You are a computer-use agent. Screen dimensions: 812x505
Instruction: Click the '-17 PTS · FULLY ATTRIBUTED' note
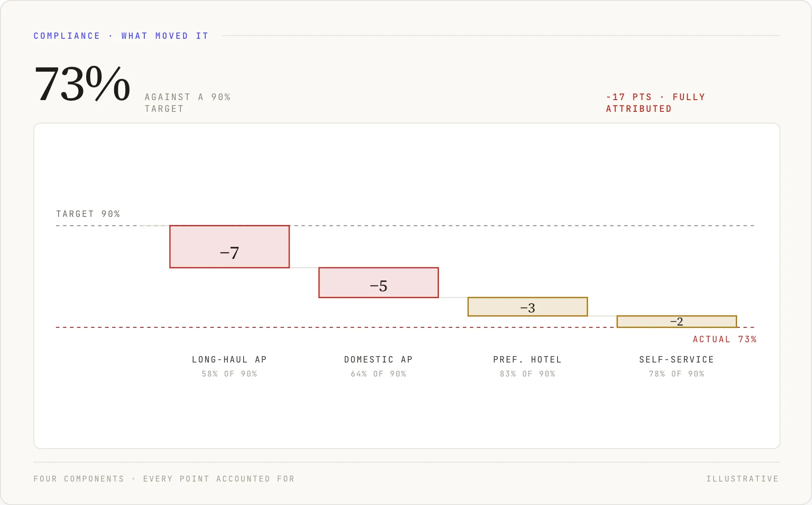coord(655,103)
